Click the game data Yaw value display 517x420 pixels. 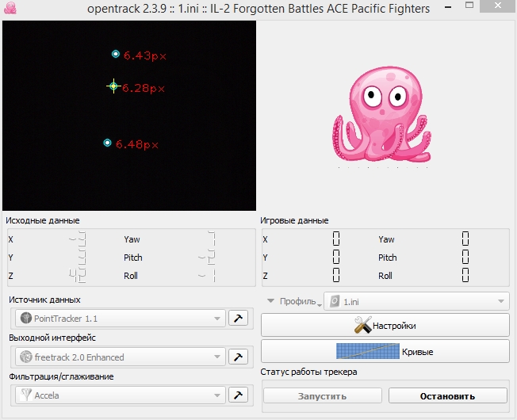tap(465, 239)
